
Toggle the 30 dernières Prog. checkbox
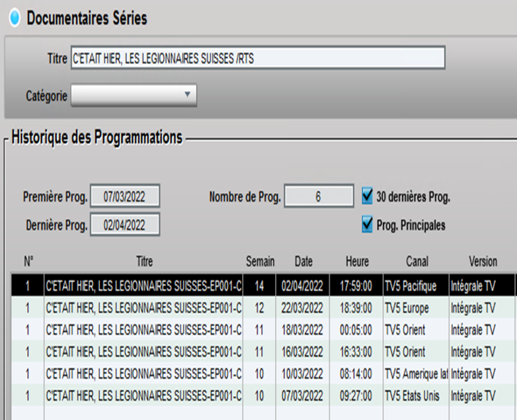[x=368, y=196]
